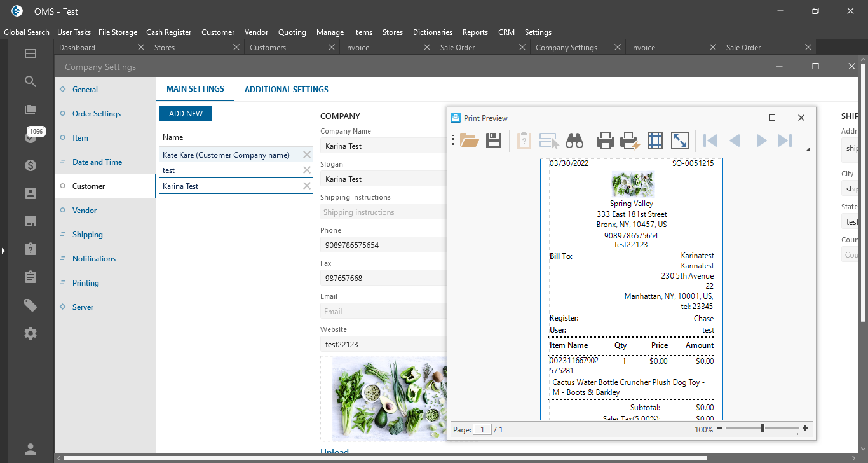Click the binoculars Find icon
The height and width of the screenshot is (463, 868).
pos(574,141)
